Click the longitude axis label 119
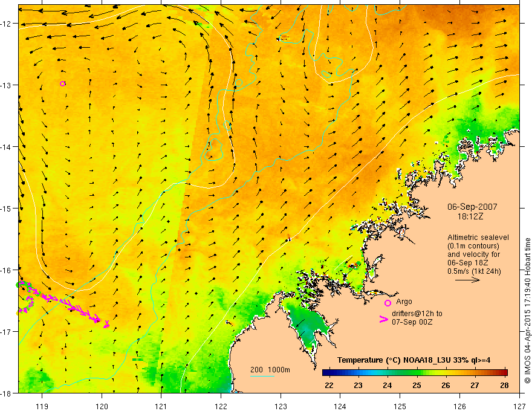 click(42, 406)
